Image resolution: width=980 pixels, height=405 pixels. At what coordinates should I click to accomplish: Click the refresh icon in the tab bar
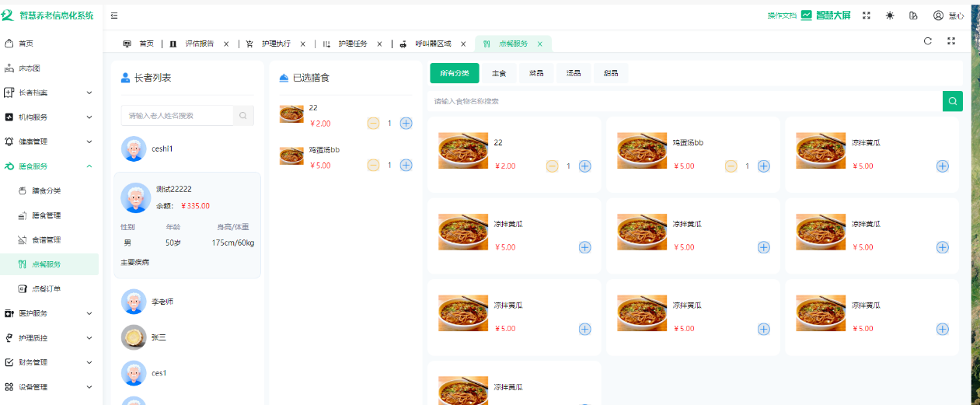tap(927, 41)
